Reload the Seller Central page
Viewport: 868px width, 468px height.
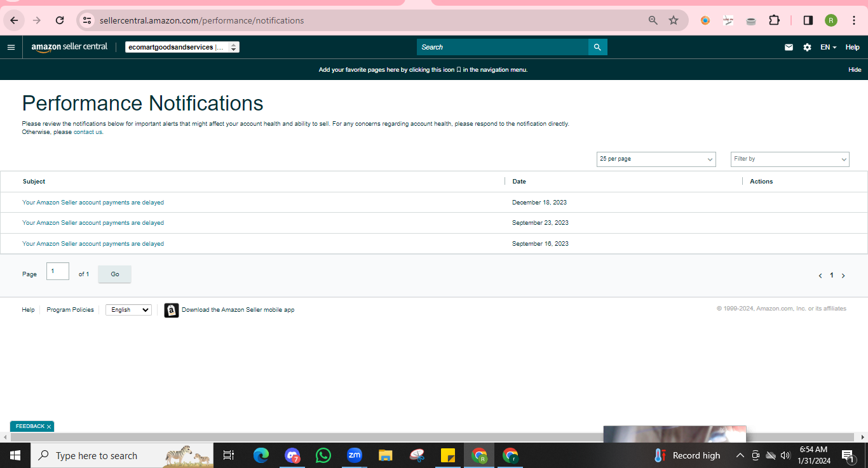60,20
